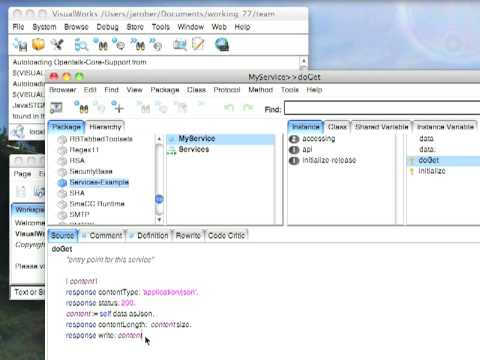Select the initialize method

click(432, 171)
